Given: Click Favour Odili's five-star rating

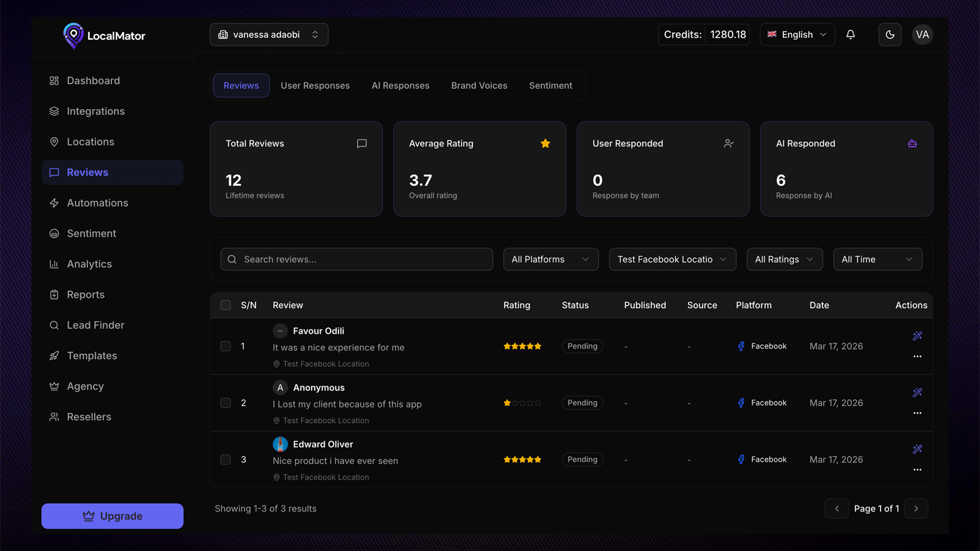Looking at the screenshot, I should pos(523,346).
